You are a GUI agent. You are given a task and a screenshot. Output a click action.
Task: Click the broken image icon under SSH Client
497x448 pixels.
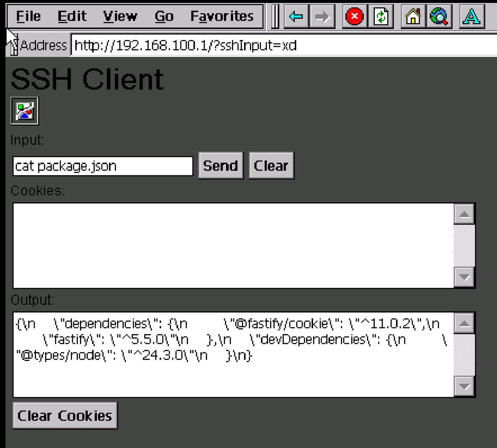click(x=24, y=111)
